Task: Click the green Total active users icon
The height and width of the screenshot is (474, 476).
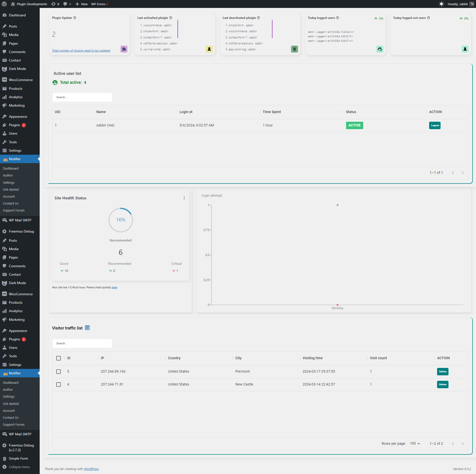Action: (55, 83)
